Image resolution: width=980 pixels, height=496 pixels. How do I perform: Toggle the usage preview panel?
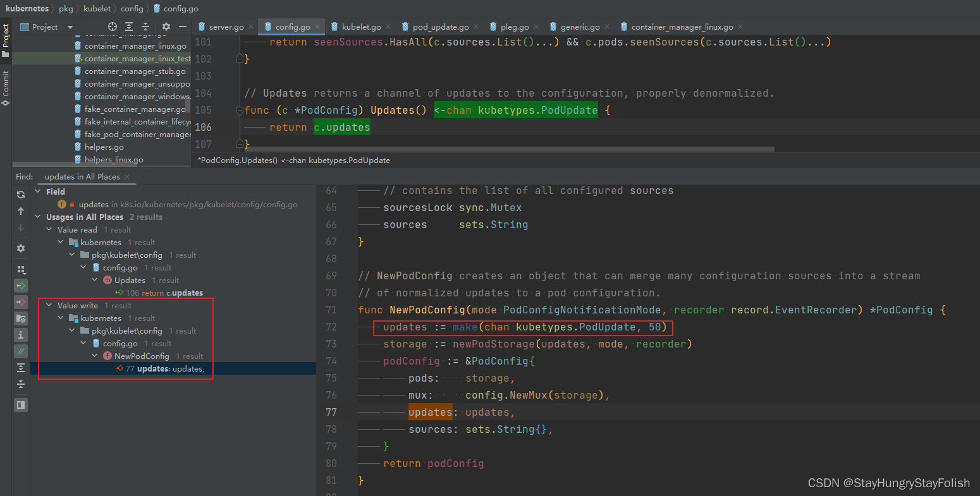click(x=21, y=404)
